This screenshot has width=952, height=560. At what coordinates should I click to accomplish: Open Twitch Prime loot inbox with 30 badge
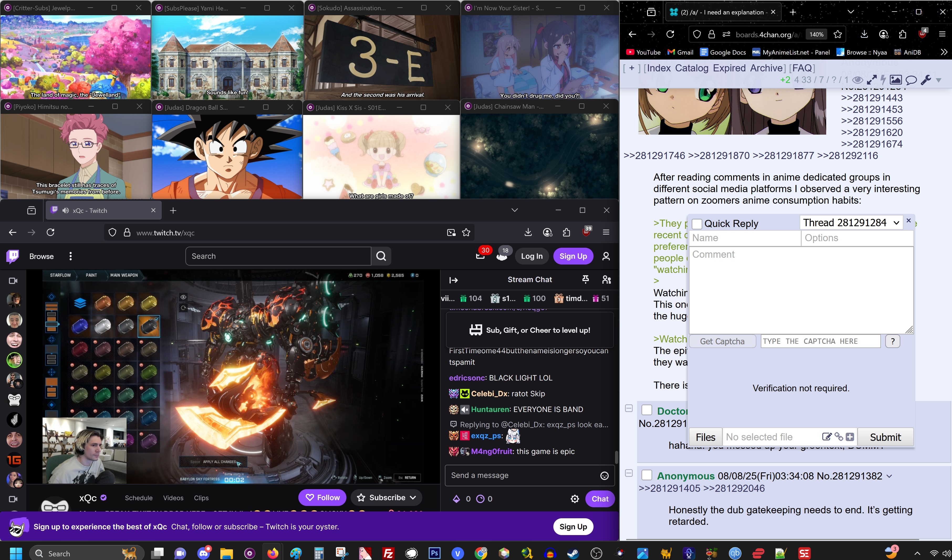(480, 256)
